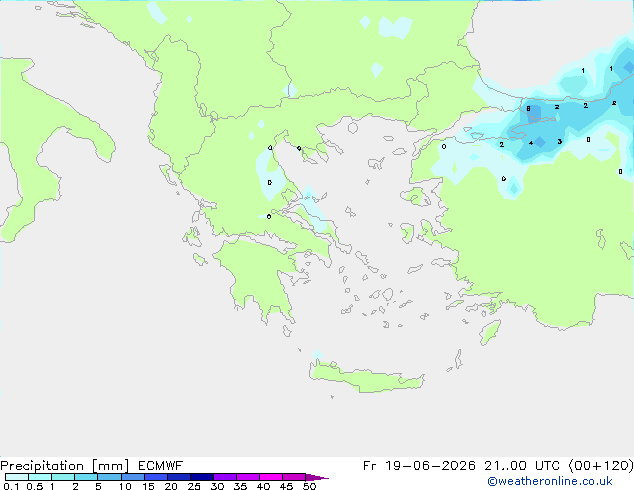Viewport: 634px width, 490px height.
Task: Click legend scale label '0.1'
Action: (11, 486)
